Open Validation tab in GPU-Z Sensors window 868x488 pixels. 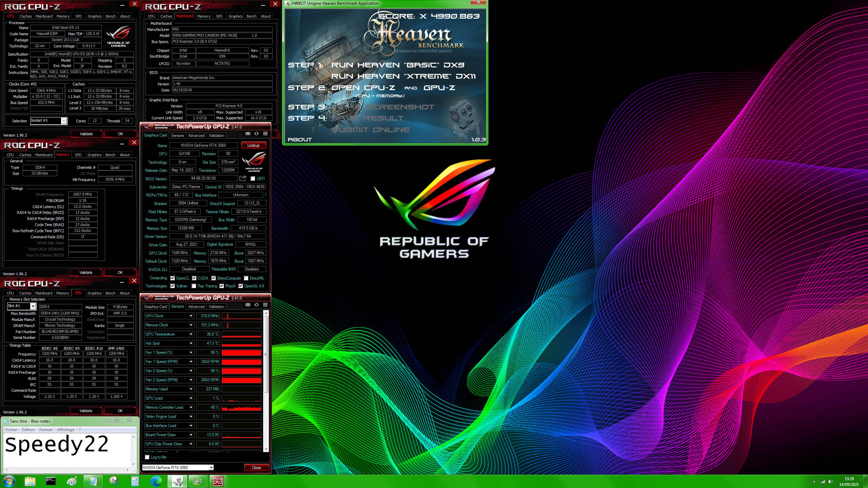coord(216,307)
